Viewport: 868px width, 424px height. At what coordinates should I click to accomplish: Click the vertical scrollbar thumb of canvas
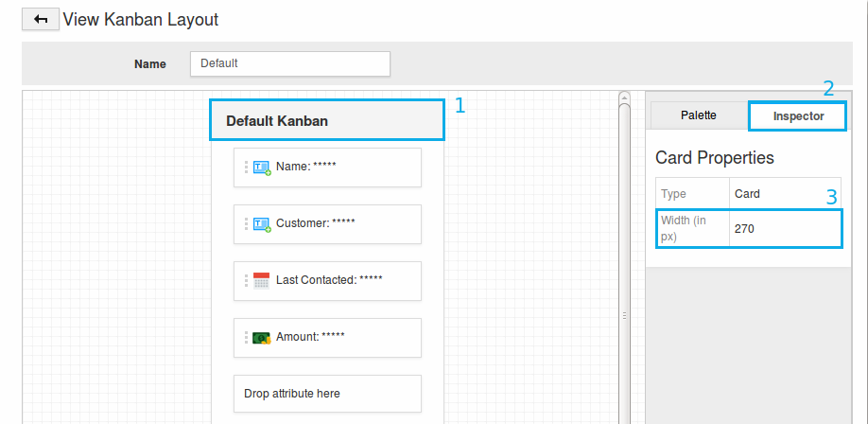(x=624, y=256)
